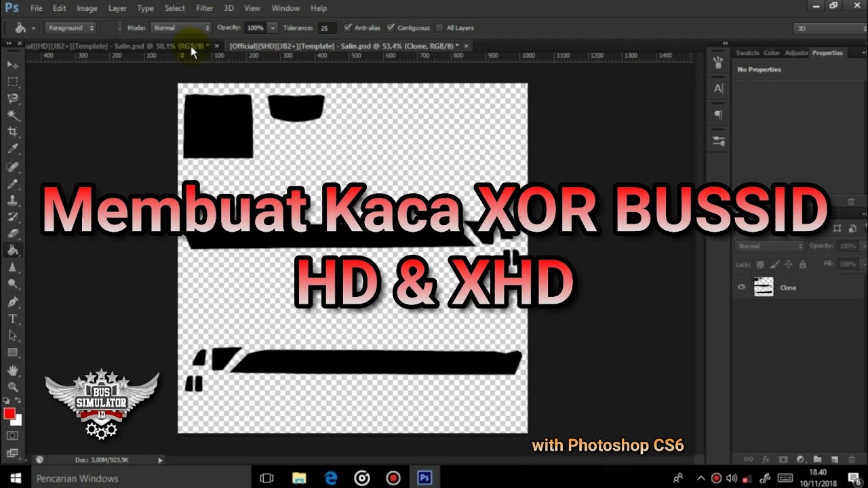
Task: Set the red foreground color swatch
Action: click(9, 413)
